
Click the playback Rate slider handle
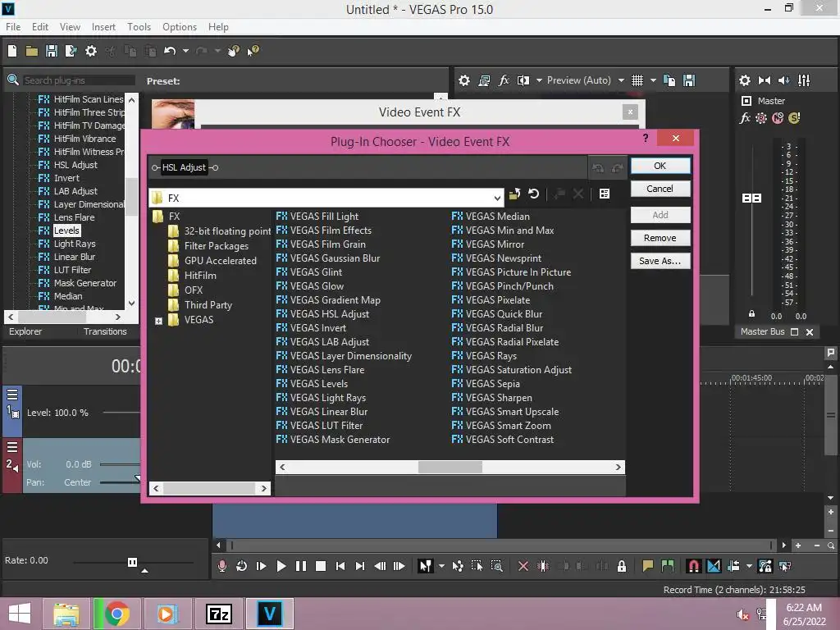pos(132,562)
